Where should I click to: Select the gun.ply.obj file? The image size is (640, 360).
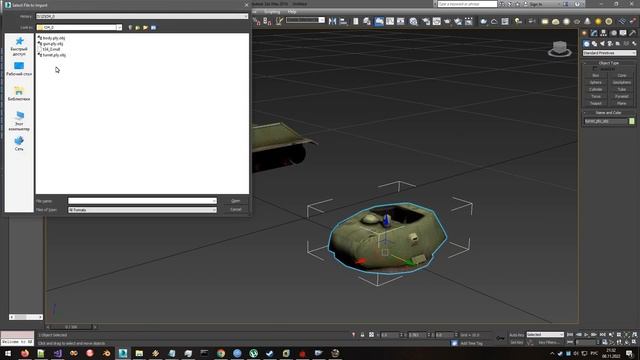click(x=51, y=44)
